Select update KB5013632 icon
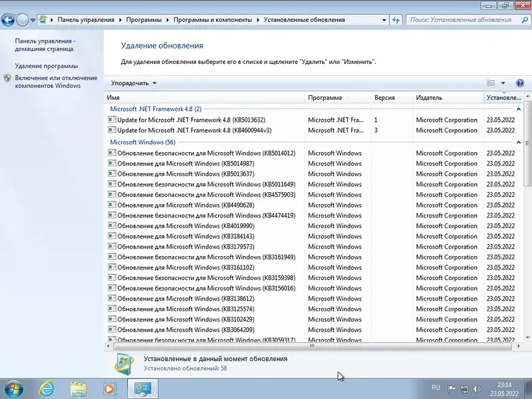Viewport: 532px width, 399px height. click(112, 120)
